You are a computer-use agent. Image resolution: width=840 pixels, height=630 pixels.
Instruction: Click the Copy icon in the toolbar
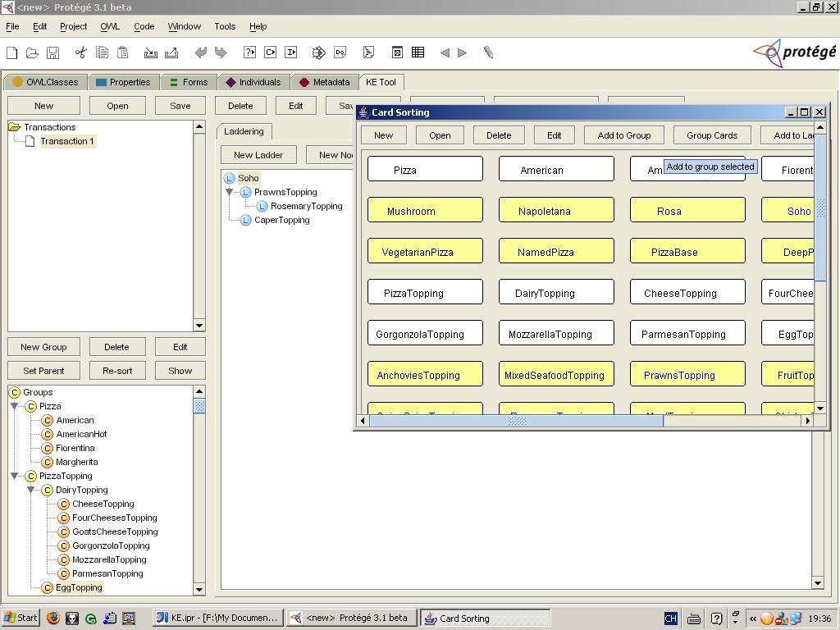(x=102, y=52)
